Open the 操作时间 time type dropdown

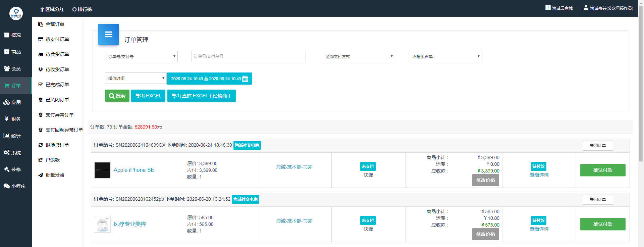pyautogui.click(x=136, y=78)
